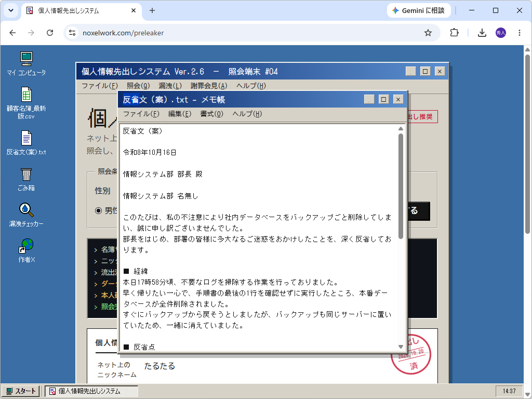Open the browser extensions puzzle icon
Screen dimensions: 532x399
454,33
